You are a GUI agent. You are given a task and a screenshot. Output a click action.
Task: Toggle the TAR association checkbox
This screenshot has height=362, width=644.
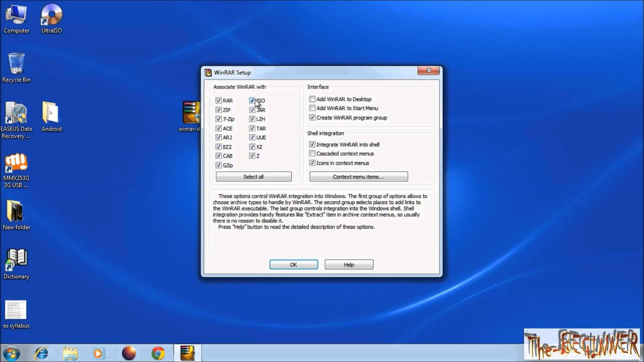pos(252,128)
